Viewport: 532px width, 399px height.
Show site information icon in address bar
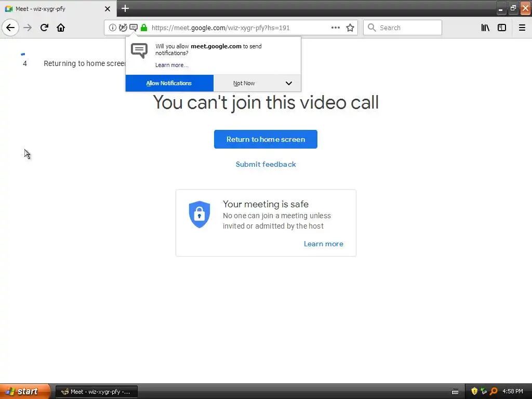[x=113, y=28]
